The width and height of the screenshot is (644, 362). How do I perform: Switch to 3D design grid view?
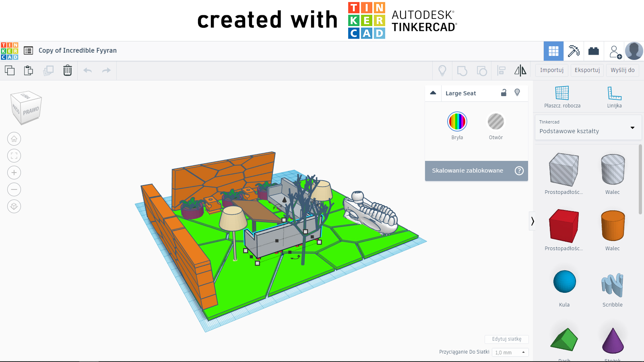553,51
